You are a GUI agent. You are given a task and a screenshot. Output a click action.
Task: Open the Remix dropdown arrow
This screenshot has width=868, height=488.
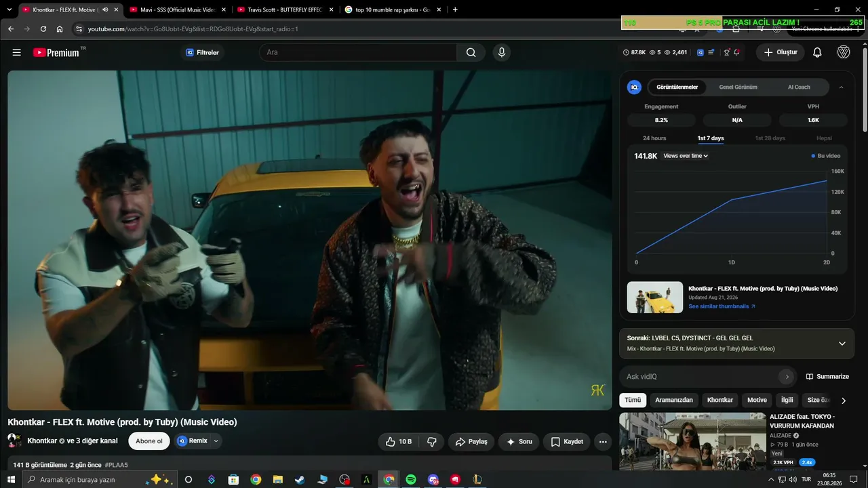216,441
